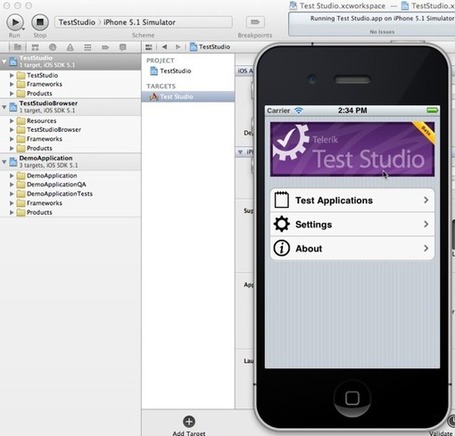This screenshot has width=455, height=436.
Task: Collapse the DemoApplication project triangle
Action: [4, 162]
